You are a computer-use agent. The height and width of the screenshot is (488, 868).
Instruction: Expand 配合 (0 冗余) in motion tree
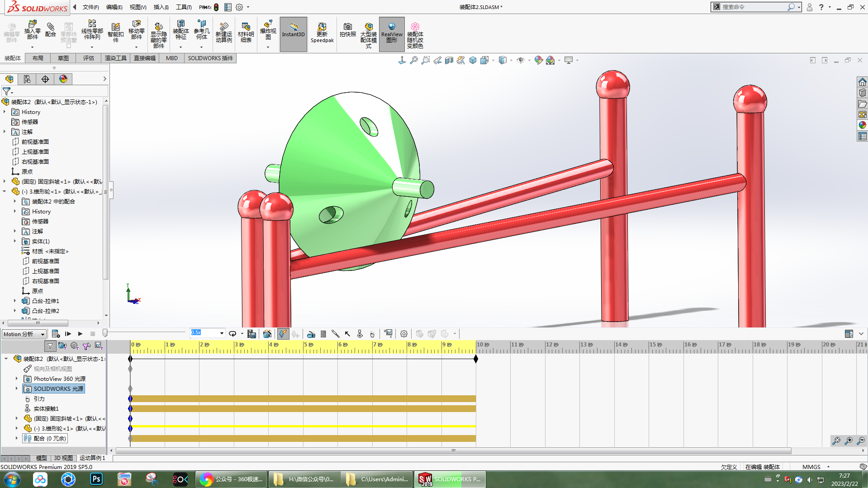(17, 438)
